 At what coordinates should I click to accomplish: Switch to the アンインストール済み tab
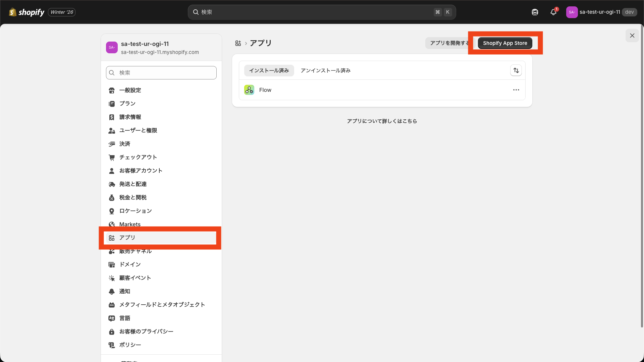pyautogui.click(x=325, y=70)
